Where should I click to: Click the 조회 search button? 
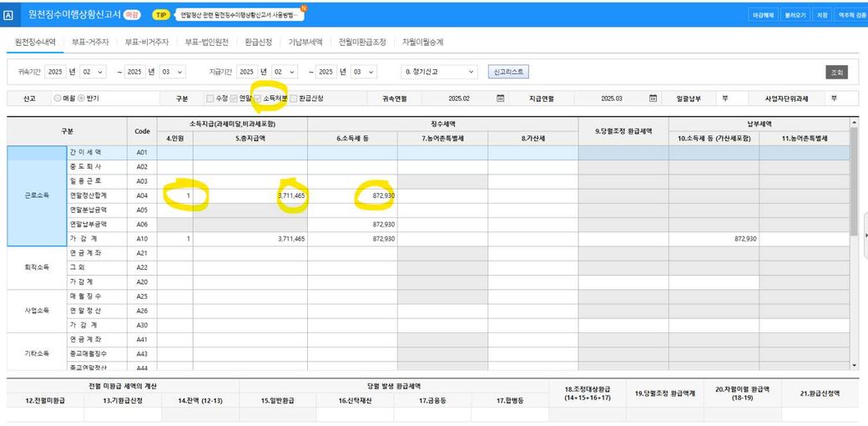point(836,73)
